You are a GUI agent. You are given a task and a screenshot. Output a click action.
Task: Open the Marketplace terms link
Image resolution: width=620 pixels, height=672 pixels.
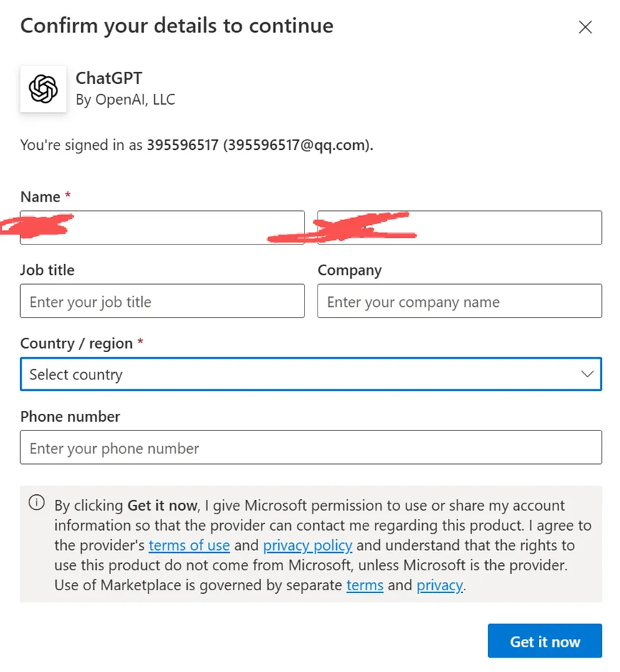point(365,585)
